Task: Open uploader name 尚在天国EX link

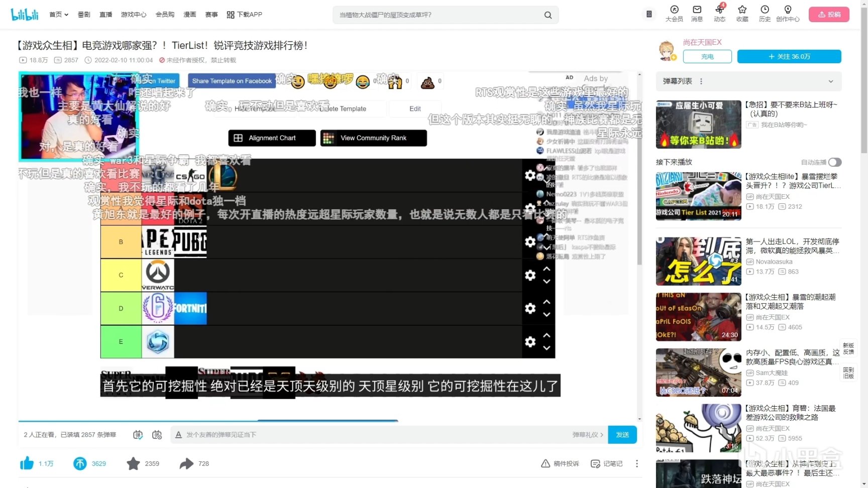Action: 702,42
